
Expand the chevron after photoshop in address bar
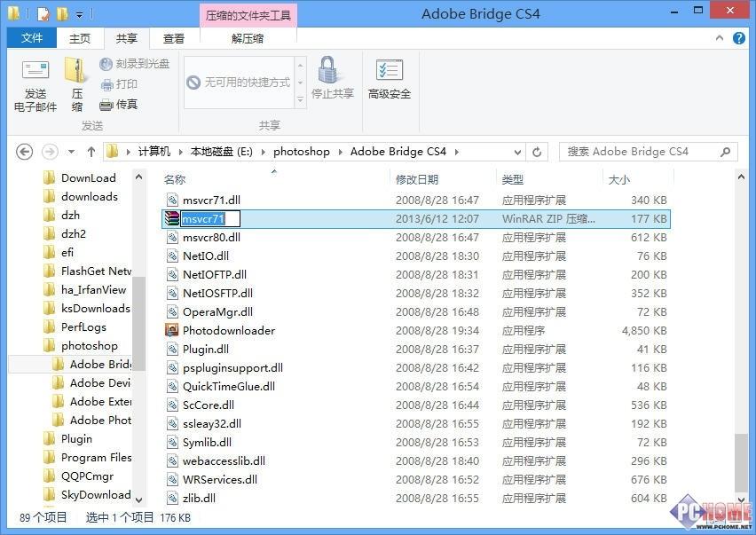point(340,152)
